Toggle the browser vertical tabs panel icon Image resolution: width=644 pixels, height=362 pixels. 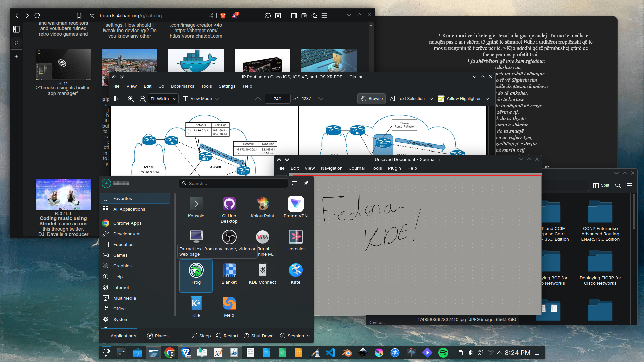coord(16,29)
